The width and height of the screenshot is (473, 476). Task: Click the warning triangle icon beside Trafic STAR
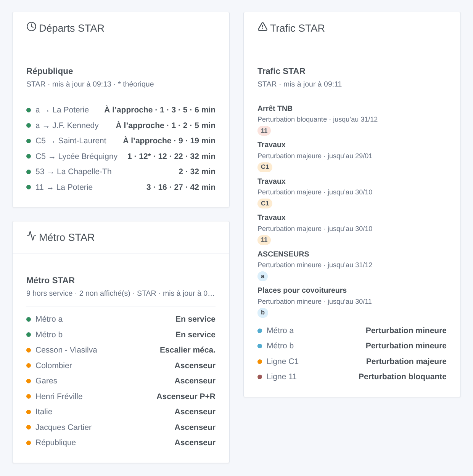click(262, 27)
